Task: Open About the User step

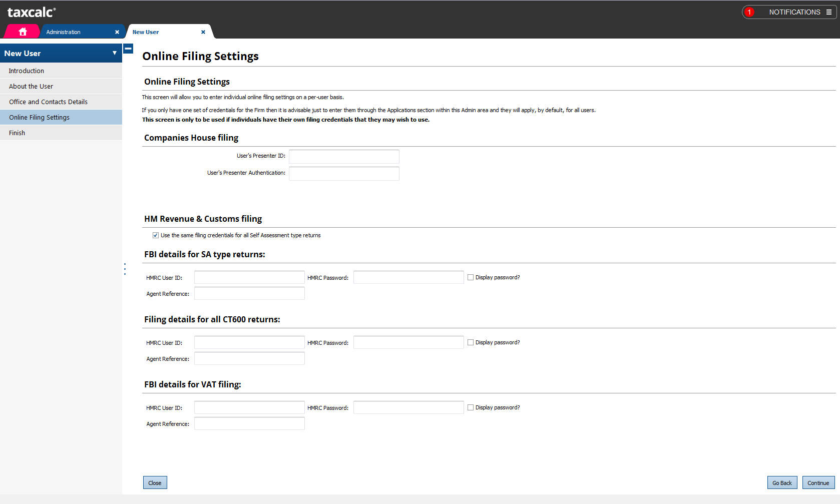Action: pyautogui.click(x=61, y=86)
